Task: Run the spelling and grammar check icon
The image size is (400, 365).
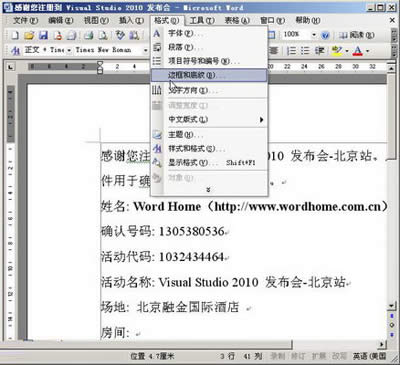Action: [120, 35]
